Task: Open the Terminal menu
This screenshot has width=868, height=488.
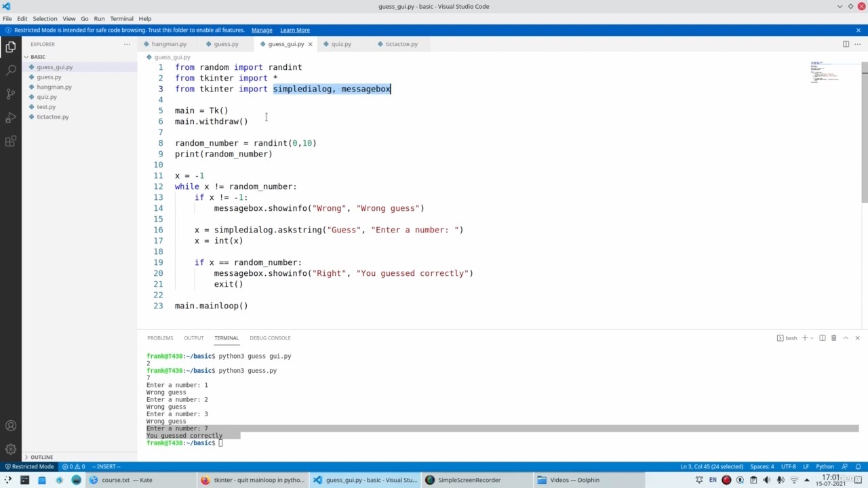Action: pos(122,18)
